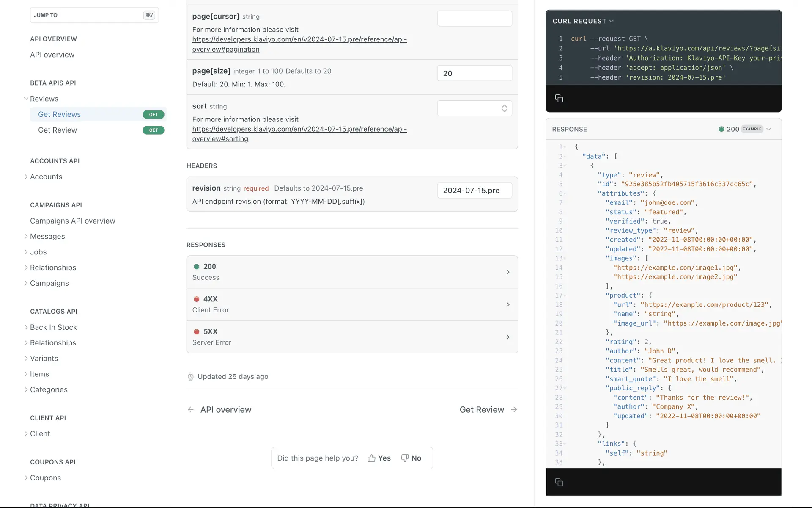Focus the JUMP TO search box

(x=94, y=15)
